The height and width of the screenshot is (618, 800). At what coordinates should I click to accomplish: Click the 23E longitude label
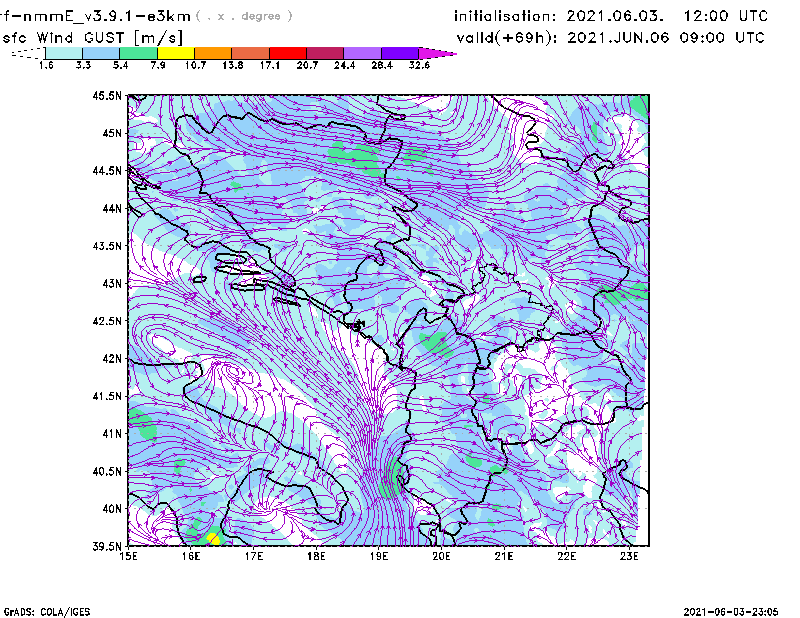(x=629, y=556)
